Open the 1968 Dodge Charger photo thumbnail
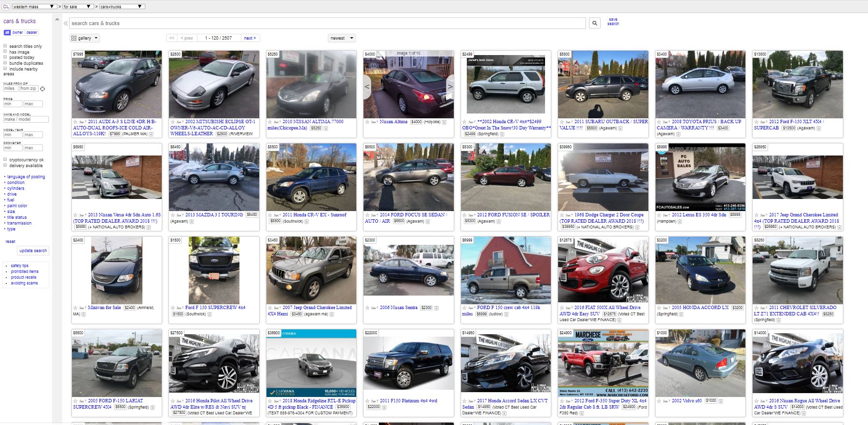This screenshot has width=868, height=425. click(603, 177)
